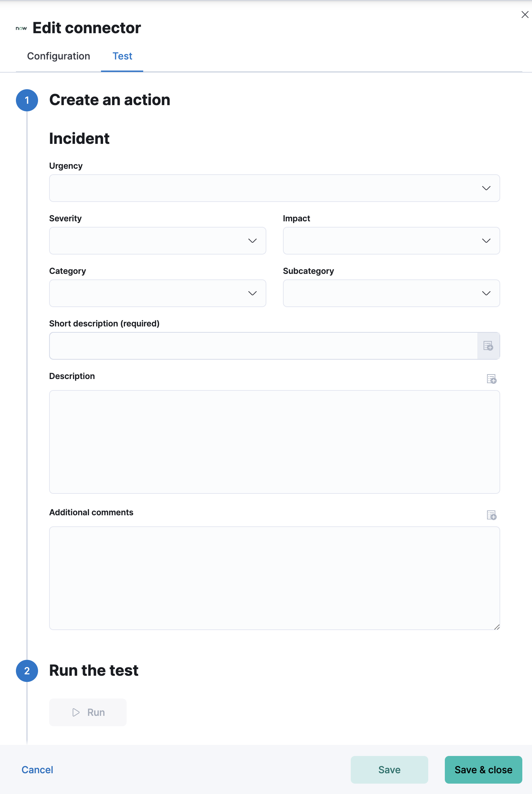
Task: Open the Urgency dropdown
Action: click(274, 188)
